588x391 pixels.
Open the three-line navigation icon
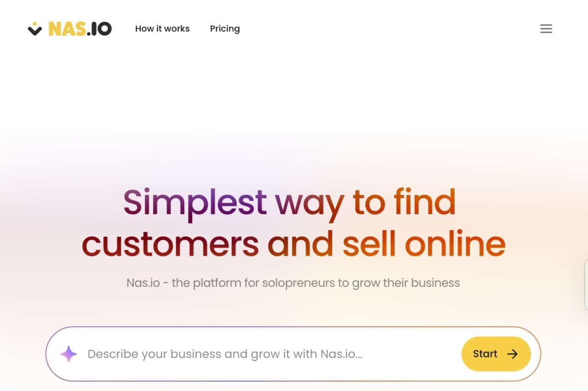[546, 28]
